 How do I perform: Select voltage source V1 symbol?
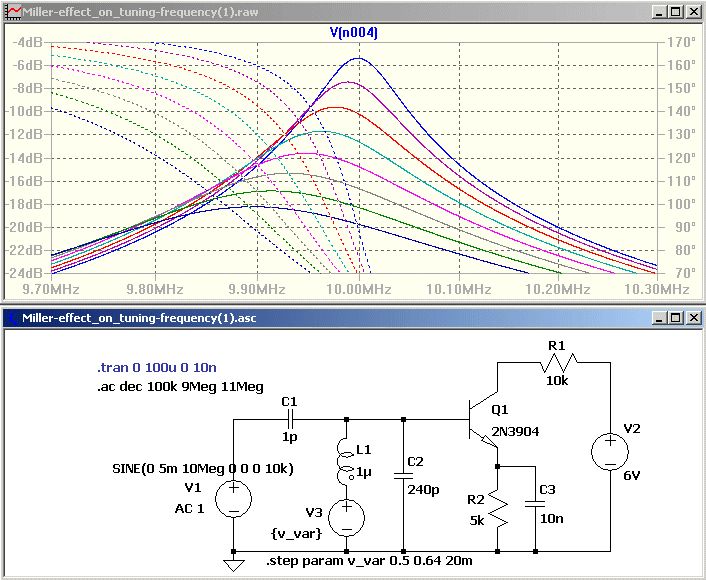(233, 498)
